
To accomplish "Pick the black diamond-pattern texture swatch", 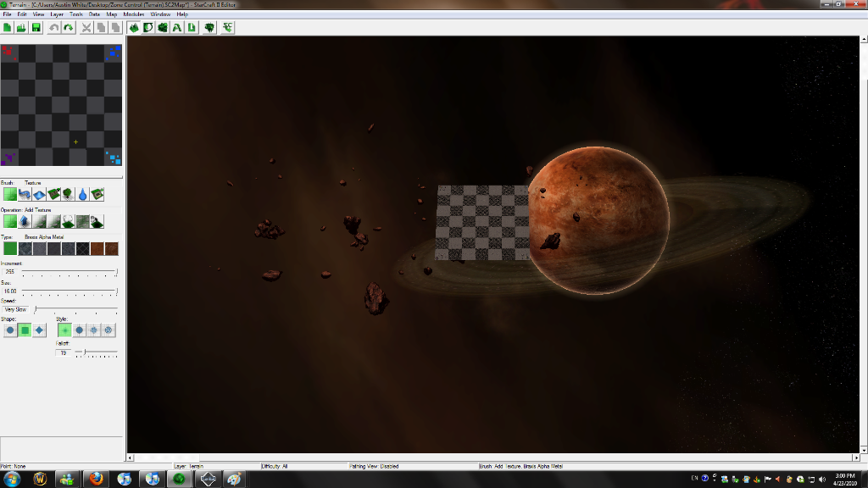I will click(x=82, y=248).
